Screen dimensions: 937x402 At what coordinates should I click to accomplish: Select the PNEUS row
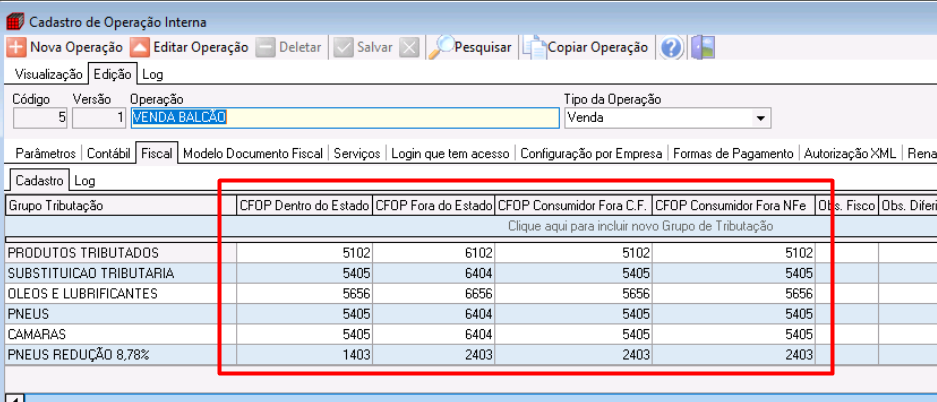471,314
